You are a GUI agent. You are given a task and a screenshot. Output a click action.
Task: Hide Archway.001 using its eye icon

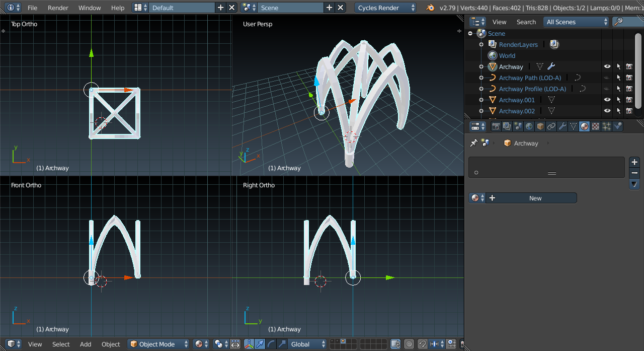(607, 100)
